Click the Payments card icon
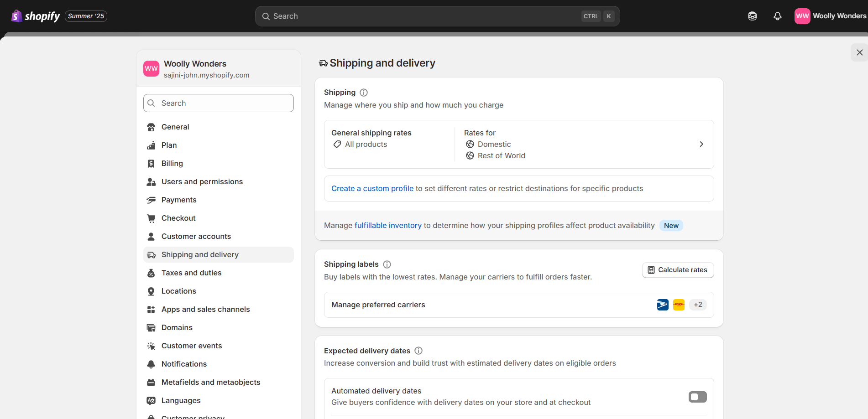 tap(151, 200)
